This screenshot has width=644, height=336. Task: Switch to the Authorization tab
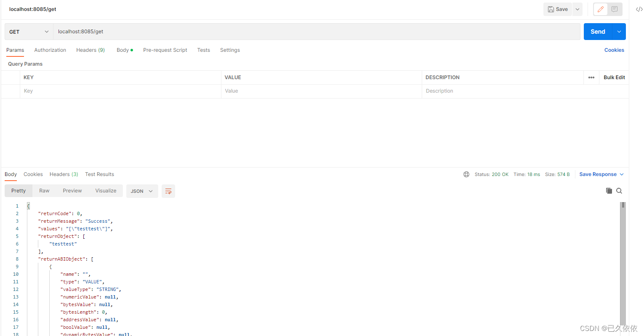click(x=50, y=50)
